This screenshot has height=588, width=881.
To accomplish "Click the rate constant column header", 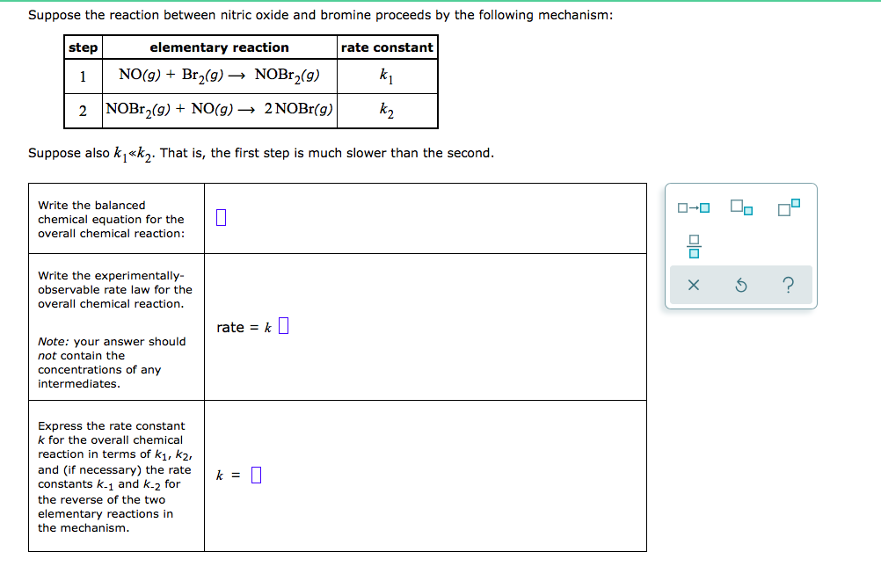I will click(x=387, y=47).
